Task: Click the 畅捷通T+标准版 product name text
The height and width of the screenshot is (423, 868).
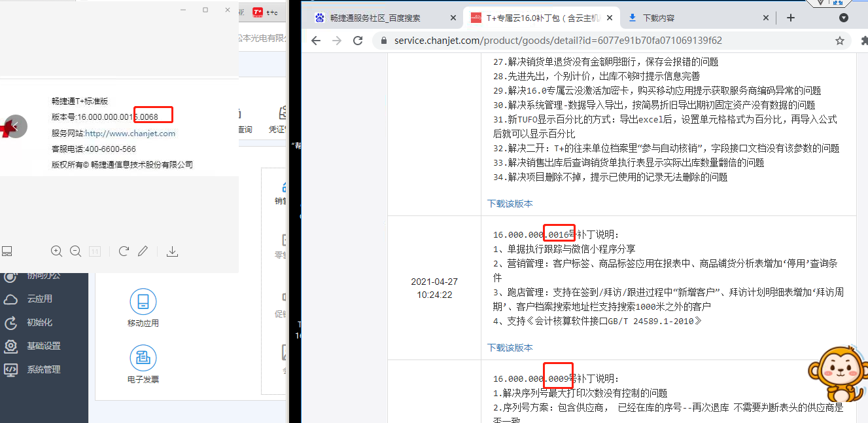Action: pyautogui.click(x=80, y=101)
